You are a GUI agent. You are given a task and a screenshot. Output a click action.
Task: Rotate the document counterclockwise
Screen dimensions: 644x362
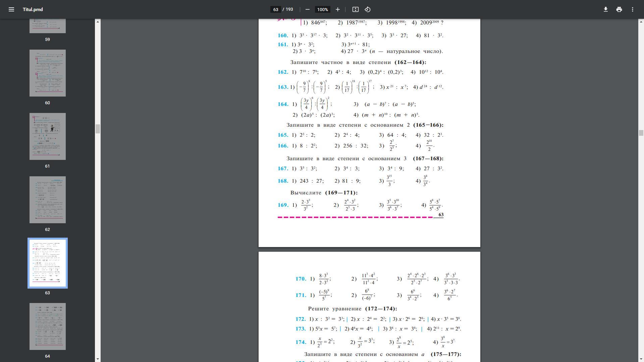pyautogui.click(x=368, y=9)
